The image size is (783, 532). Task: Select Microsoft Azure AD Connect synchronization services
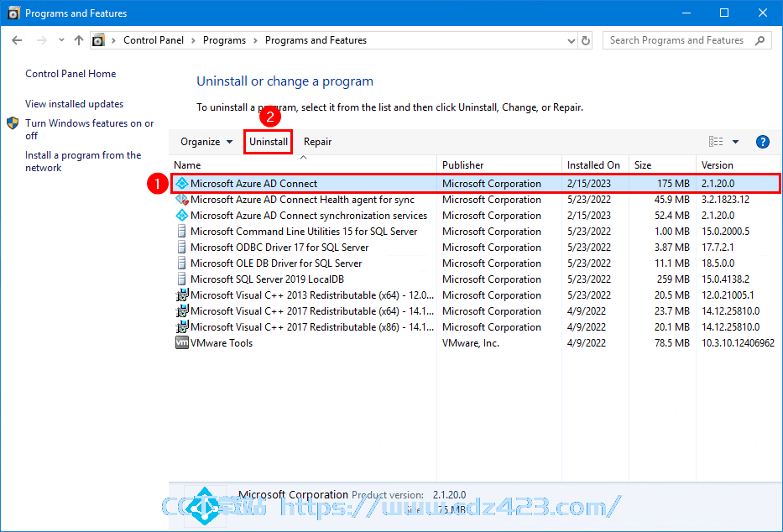[475, 216]
